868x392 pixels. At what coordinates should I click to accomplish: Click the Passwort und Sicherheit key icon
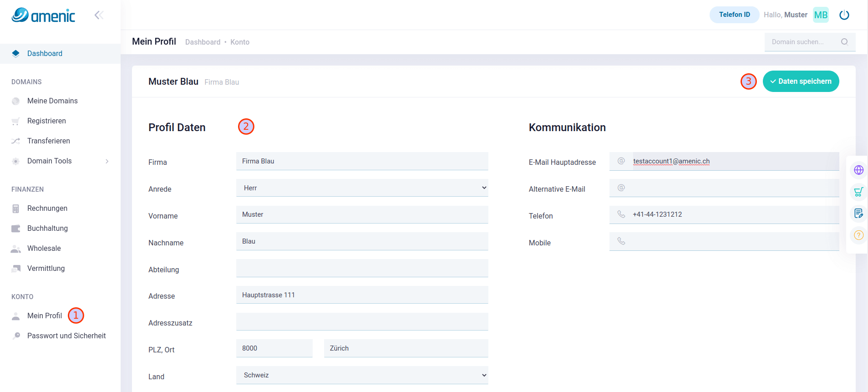[16, 336]
